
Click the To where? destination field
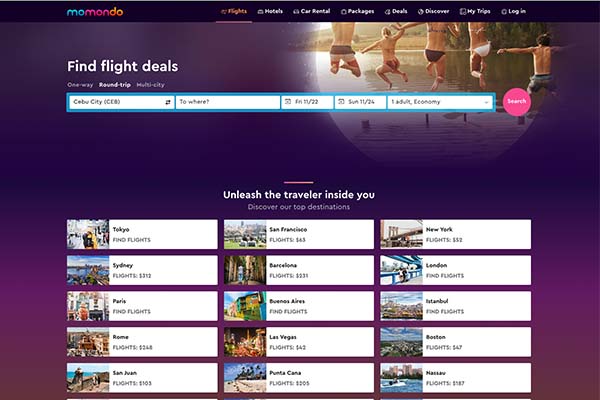coord(228,102)
